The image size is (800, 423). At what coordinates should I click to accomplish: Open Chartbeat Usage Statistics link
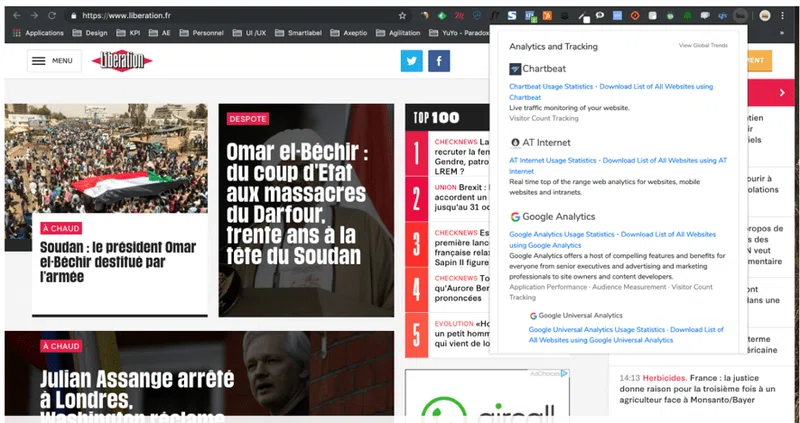[551, 87]
